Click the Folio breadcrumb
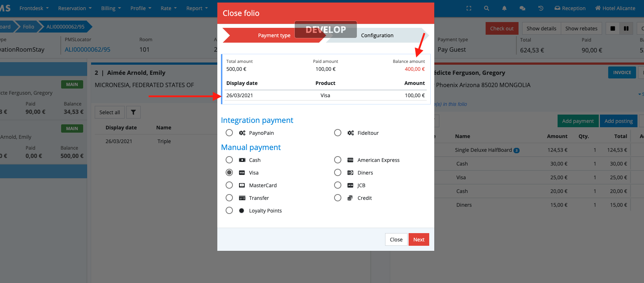Viewport: 644px width, 283px height. (x=29, y=27)
